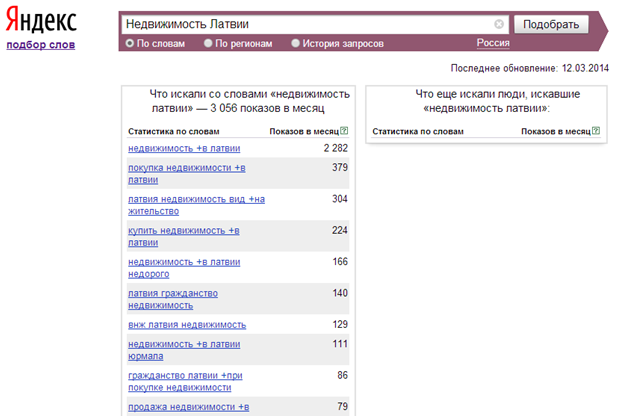Click the Подобрать button
This screenshot has height=418, width=627.
tap(551, 24)
